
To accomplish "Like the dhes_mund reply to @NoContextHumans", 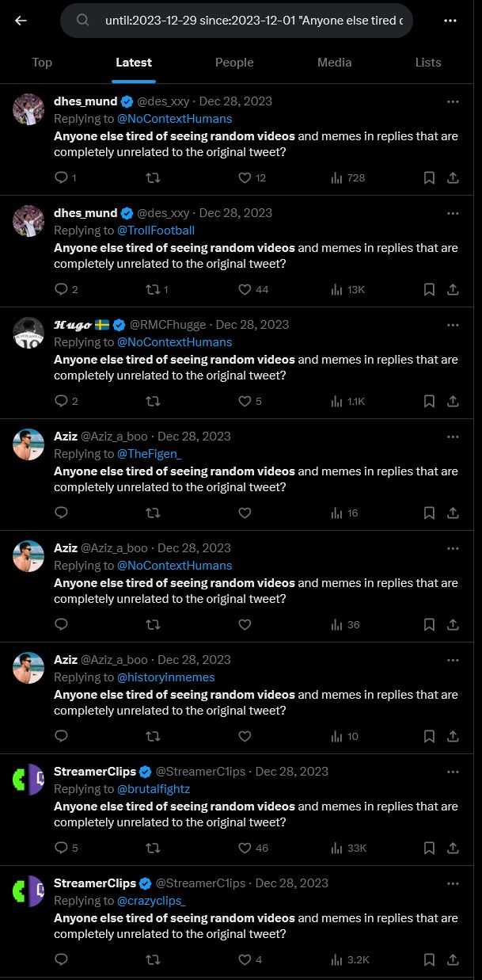I will pos(245,178).
